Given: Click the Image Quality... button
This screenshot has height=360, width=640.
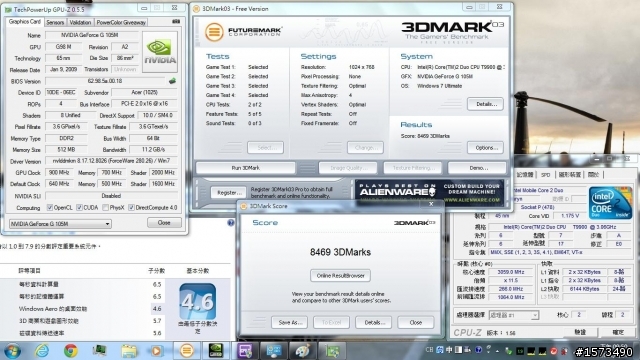Looking at the screenshot, I should (348, 168).
